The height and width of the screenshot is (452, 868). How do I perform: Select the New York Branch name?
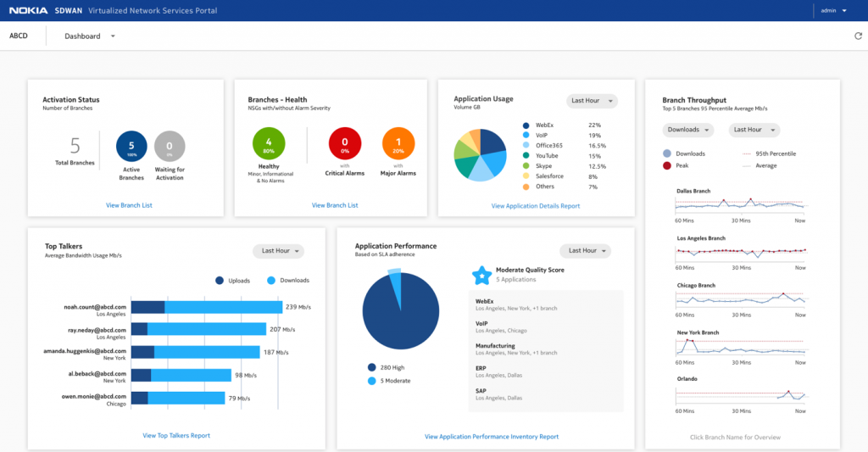(x=698, y=333)
